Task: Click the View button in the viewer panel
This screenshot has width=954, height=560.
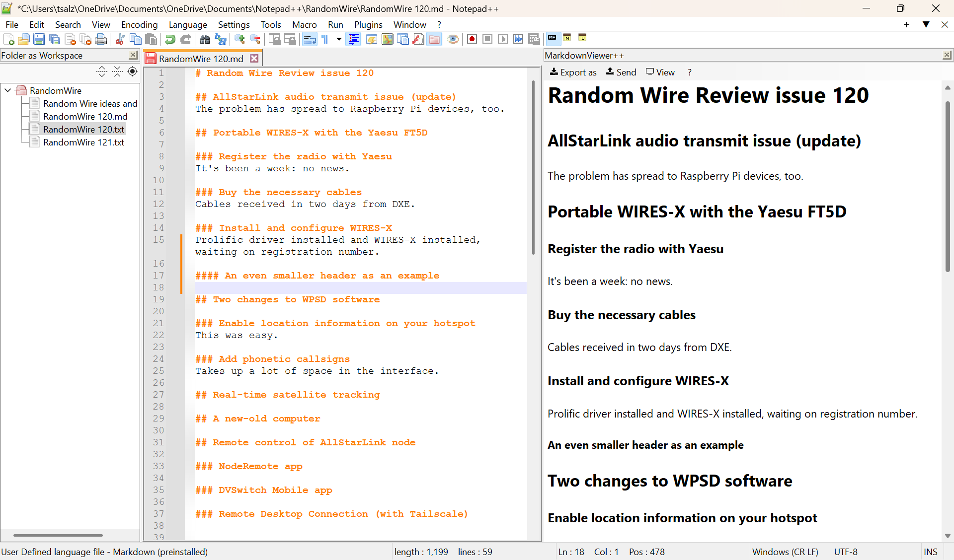Action: coord(660,72)
